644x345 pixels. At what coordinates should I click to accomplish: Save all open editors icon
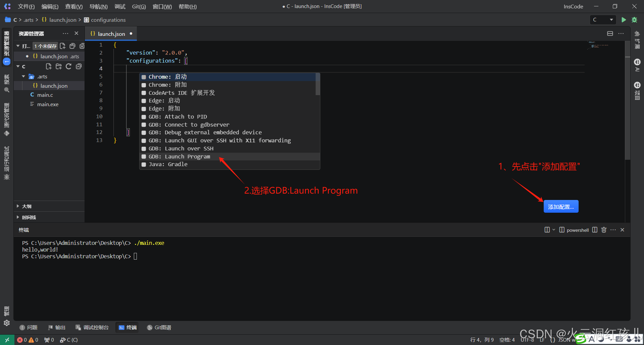tap(72, 46)
